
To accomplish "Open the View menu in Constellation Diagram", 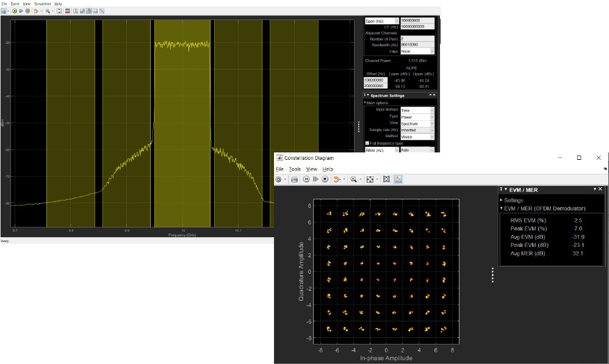I will tap(312, 169).
